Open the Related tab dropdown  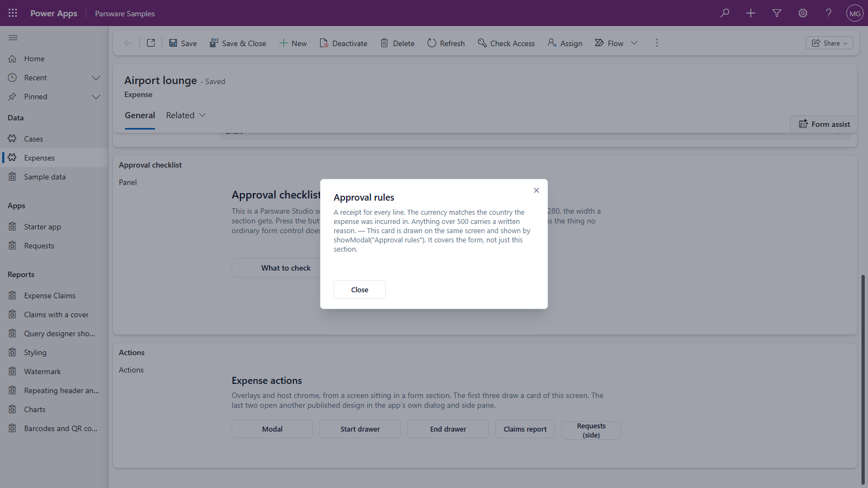point(186,115)
